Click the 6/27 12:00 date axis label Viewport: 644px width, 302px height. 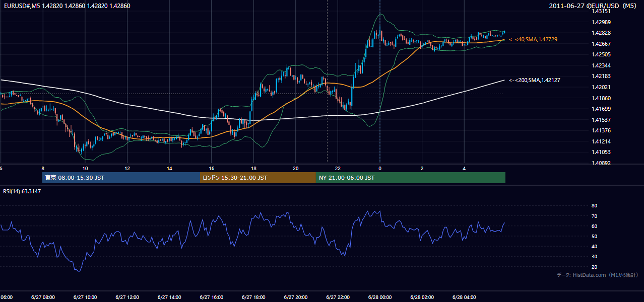(x=127, y=297)
